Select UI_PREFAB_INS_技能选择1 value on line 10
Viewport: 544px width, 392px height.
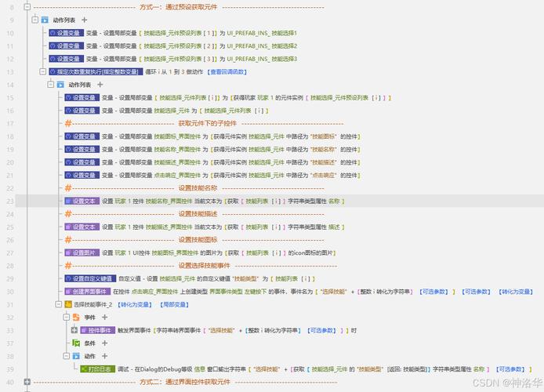(262, 33)
